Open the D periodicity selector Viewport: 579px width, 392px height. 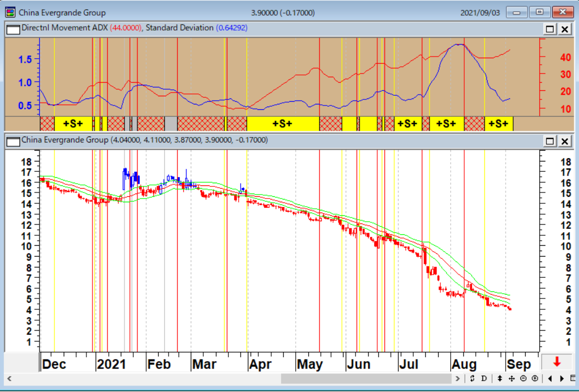pyautogui.click(x=484, y=378)
